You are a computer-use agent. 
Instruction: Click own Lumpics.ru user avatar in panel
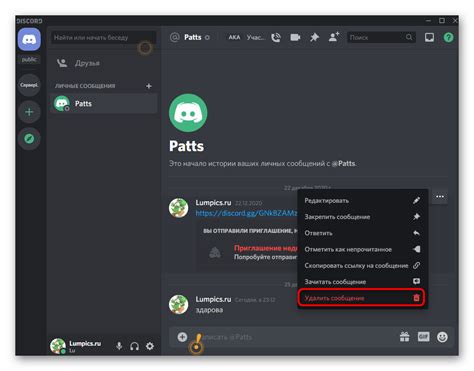click(x=58, y=346)
